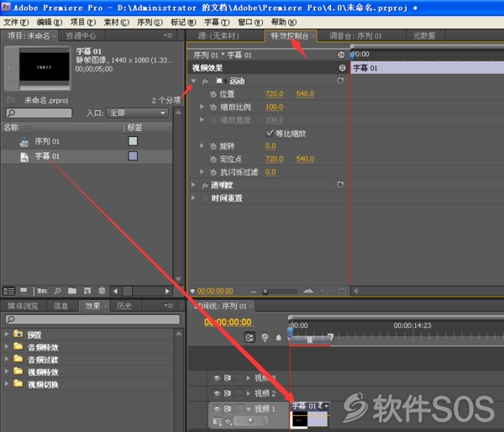
Task: Toggle visibility eye of 视频 1 track
Action: [x=217, y=408]
